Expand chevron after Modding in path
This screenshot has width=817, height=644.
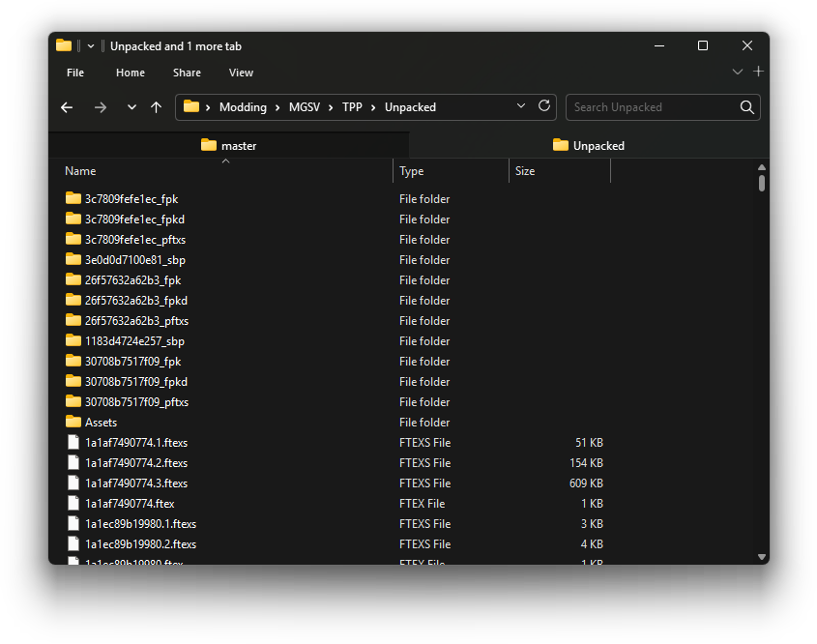coord(277,108)
